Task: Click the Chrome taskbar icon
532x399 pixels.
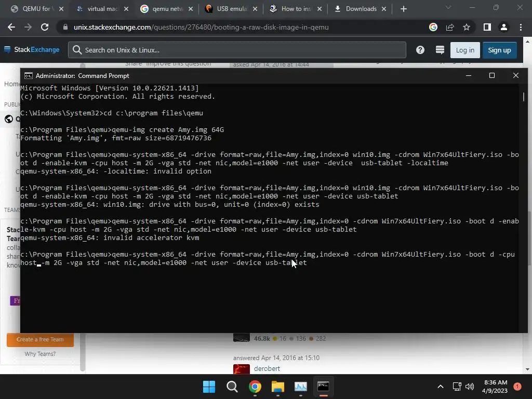Action: [255, 387]
